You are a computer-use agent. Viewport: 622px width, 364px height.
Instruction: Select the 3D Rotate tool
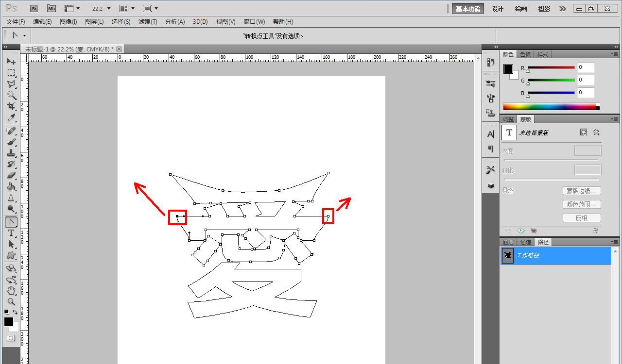(x=11, y=268)
